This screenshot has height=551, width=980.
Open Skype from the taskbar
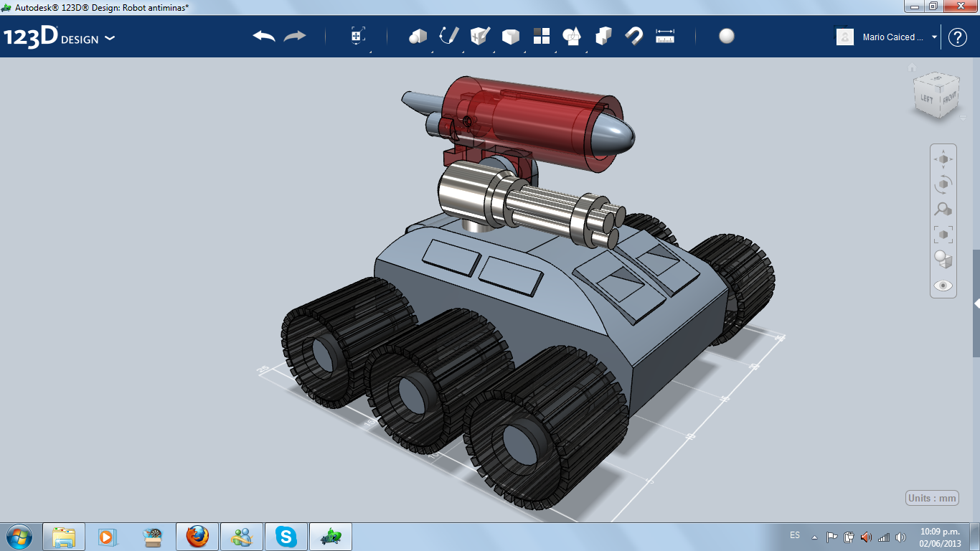pos(286,537)
